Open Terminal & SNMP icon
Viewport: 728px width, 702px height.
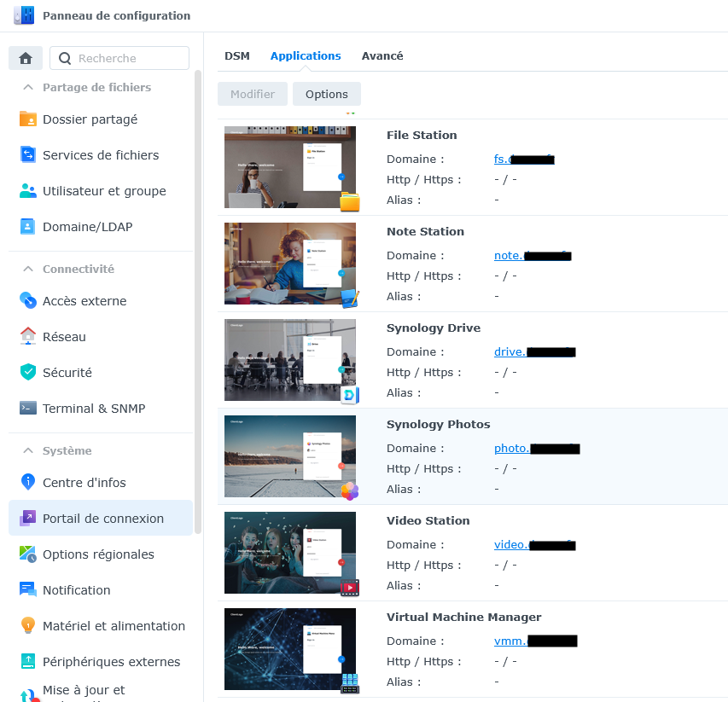(x=28, y=409)
